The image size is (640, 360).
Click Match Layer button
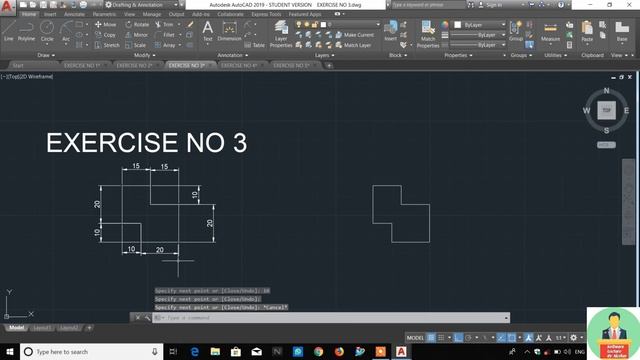[x=353, y=45]
